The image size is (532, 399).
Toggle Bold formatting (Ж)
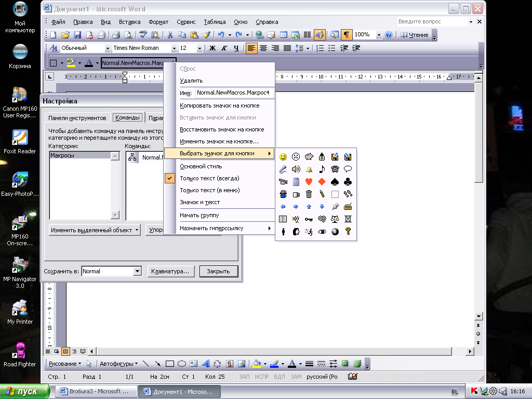pos(212,48)
